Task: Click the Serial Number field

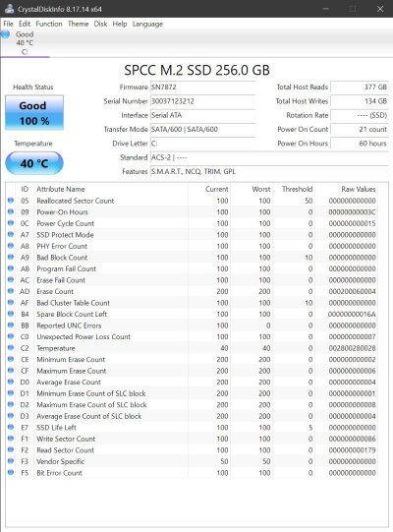Action: [202, 101]
